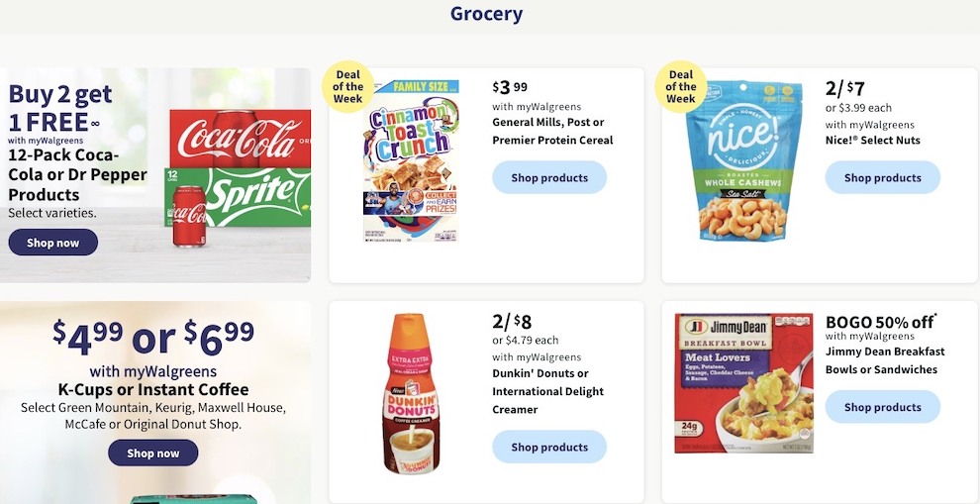The height and width of the screenshot is (504, 980).
Task: Click the K-Cups or Instant Coffee heading
Action: pos(153,389)
